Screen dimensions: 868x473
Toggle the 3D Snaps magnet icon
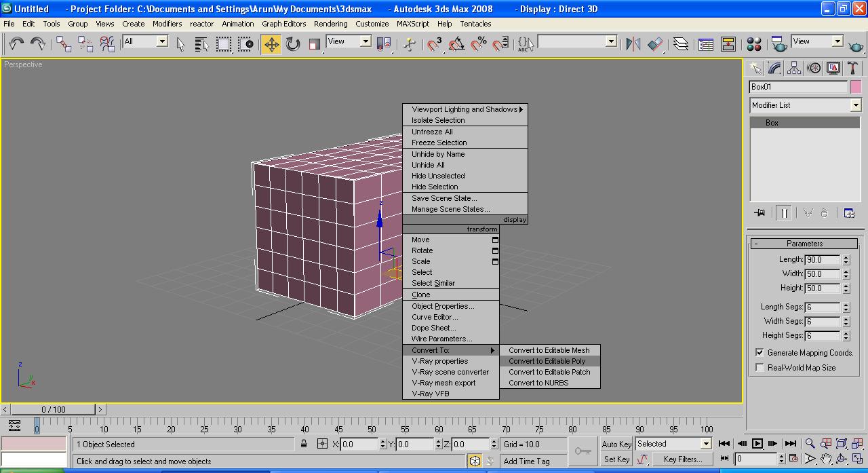tap(435, 44)
